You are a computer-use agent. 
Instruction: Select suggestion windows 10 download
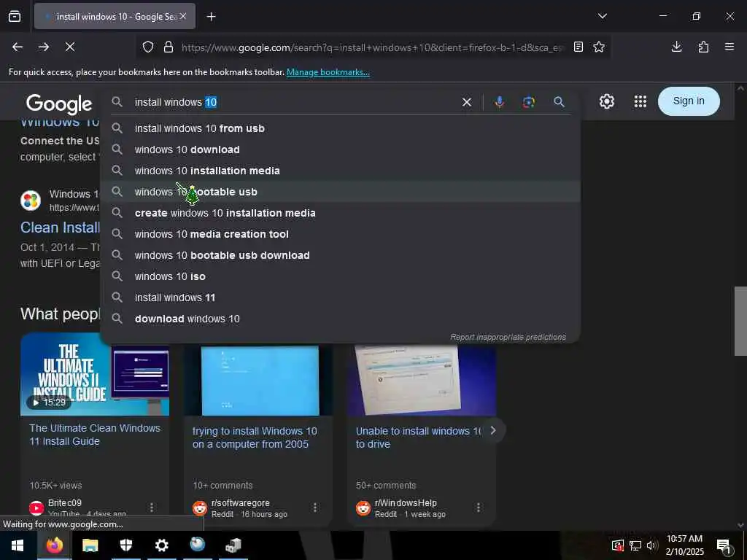click(x=340, y=149)
